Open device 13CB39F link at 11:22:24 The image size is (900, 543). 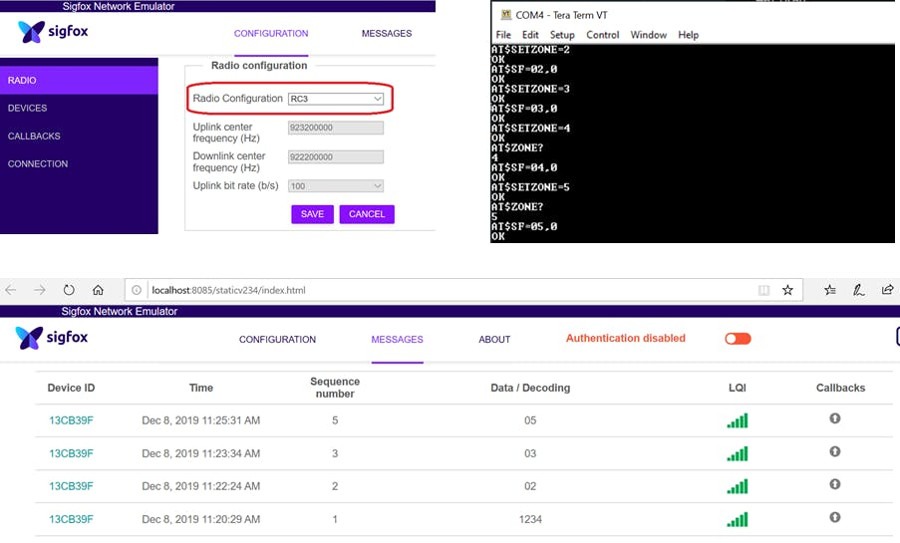(71, 486)
